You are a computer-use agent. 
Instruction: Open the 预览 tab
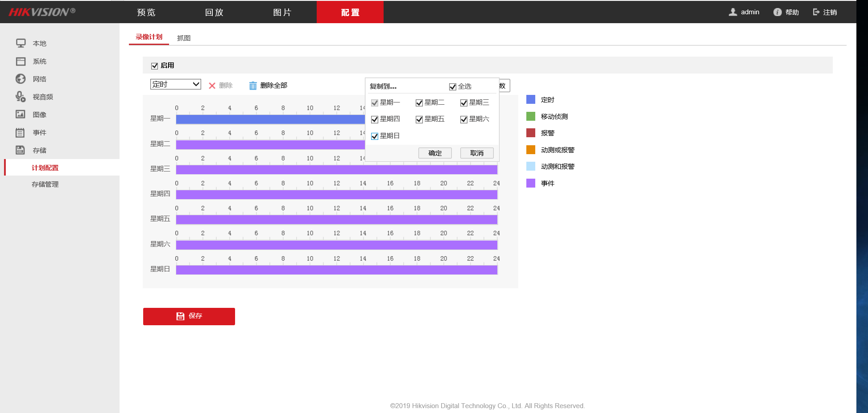(x=146, y=12)
